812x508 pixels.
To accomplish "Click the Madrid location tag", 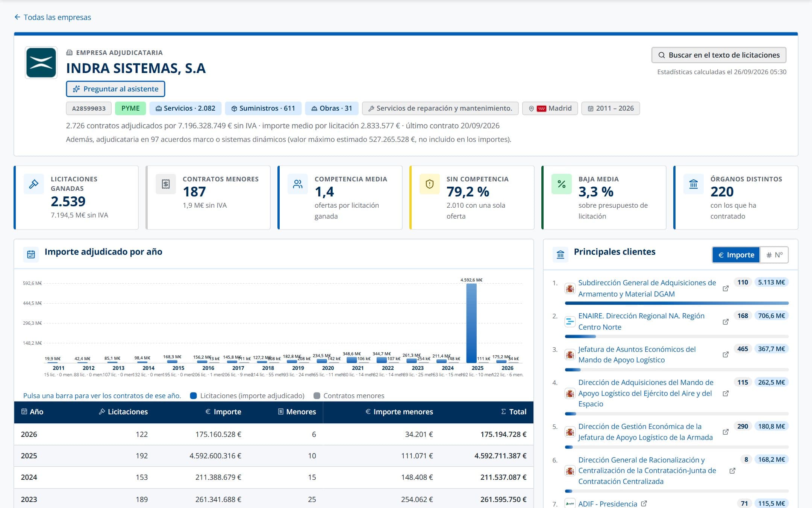I will [x=550, y=108].
